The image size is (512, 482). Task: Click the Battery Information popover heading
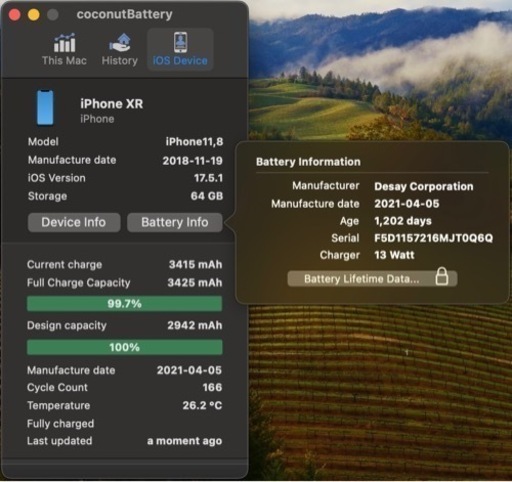tap(308, 162)
